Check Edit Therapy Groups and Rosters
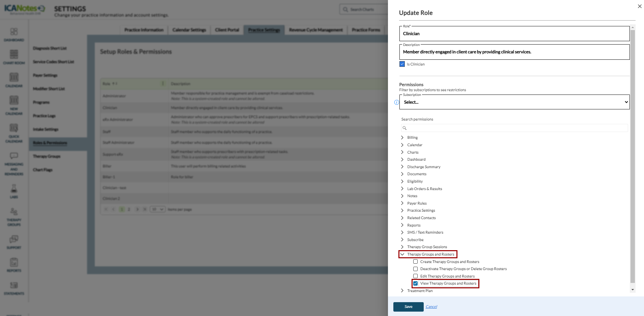The image size is (644, 316). (x=416, y=276)
